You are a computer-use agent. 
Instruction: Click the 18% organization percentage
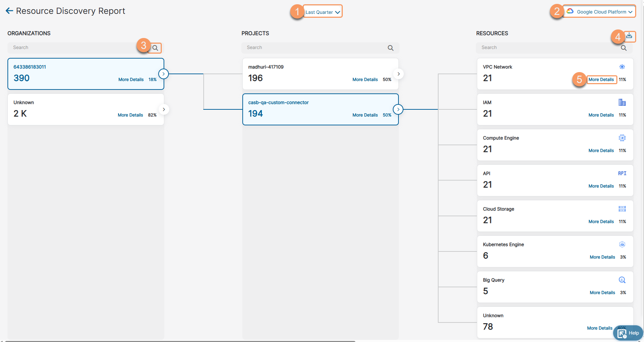(x=153, y=80)
